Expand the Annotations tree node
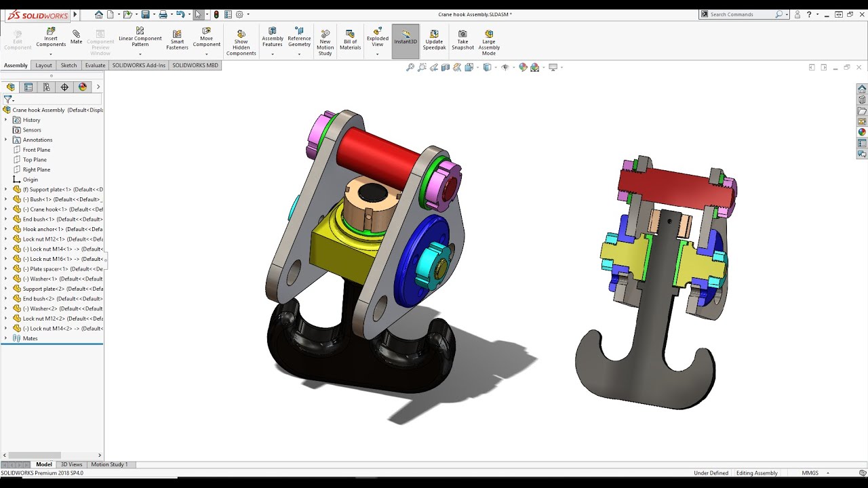The height and width of the screenshot is (488, 868). coord(5,140)
